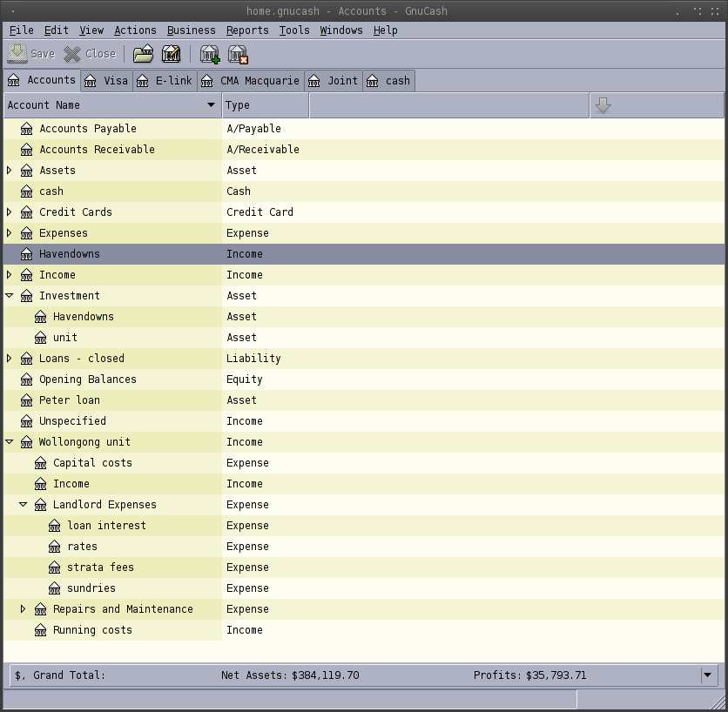Click the down-arrow column chooser button

[603, 105]
